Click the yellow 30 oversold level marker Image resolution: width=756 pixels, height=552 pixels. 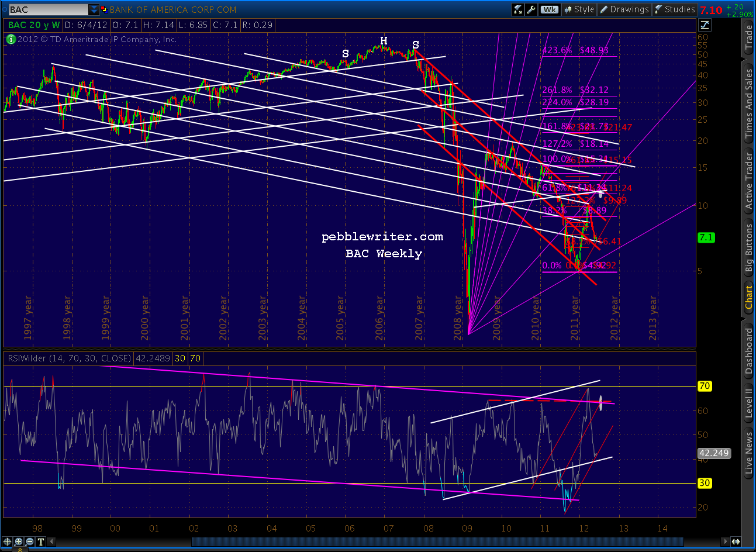(x=705, y=483)
